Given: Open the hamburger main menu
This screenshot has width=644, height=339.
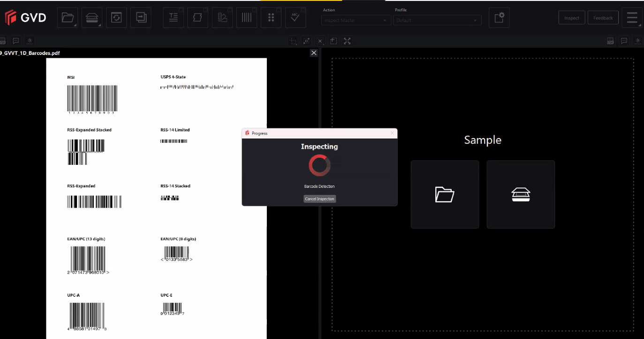Looking at the screenshot, I should pos(632,18).
